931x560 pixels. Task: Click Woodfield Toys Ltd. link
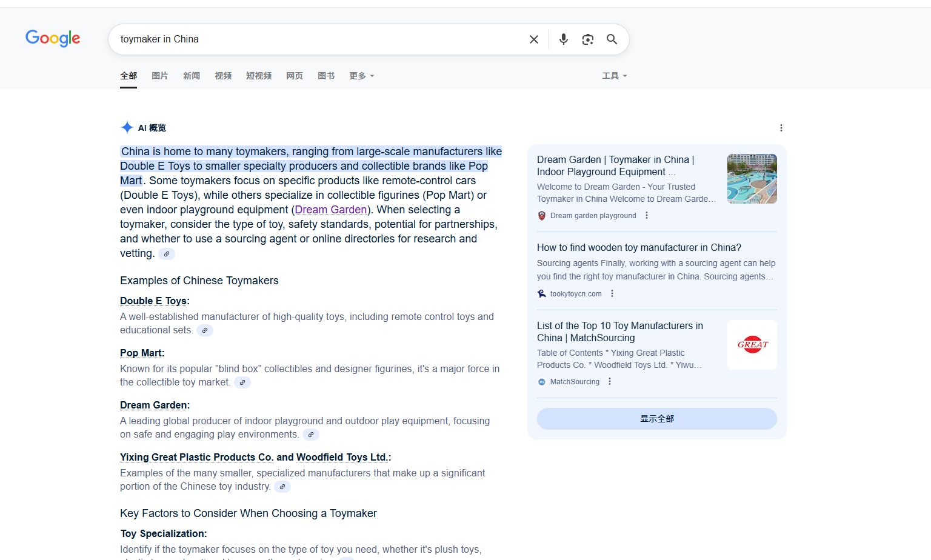342,457
